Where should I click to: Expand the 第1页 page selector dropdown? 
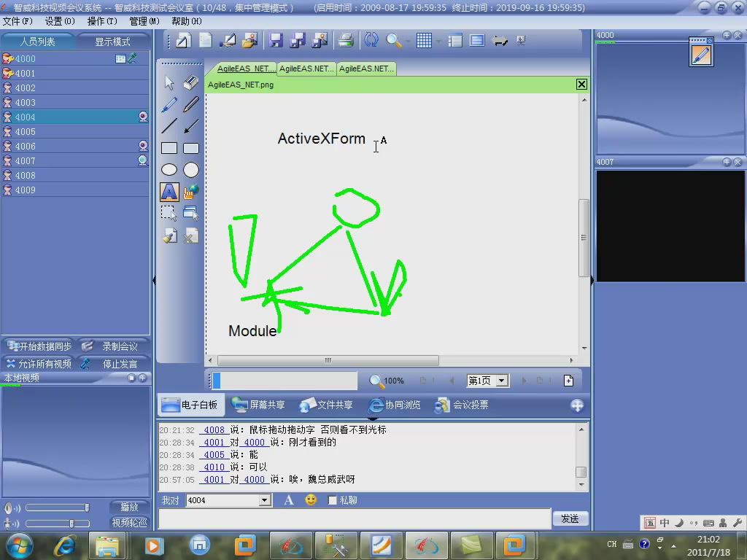pos(502,381)
